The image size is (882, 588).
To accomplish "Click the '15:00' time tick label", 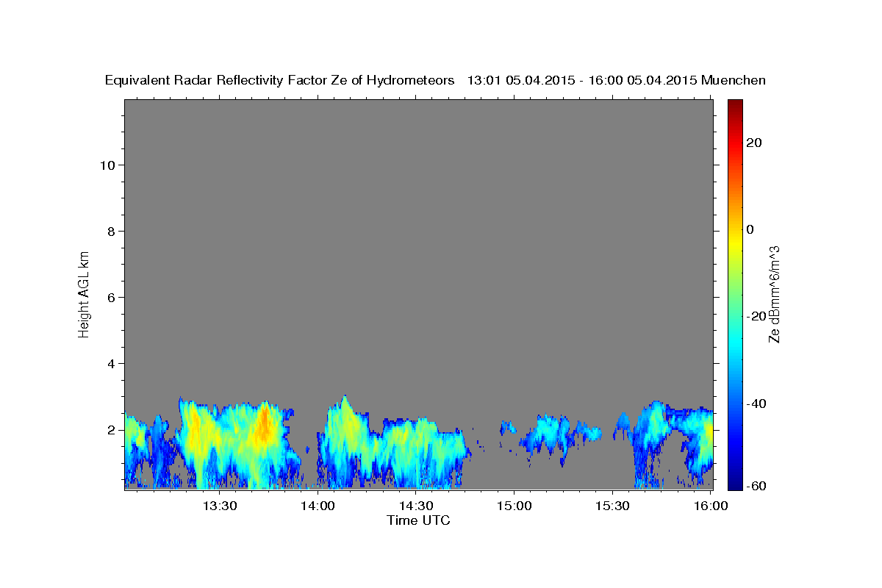I will [x=514, y=506].
